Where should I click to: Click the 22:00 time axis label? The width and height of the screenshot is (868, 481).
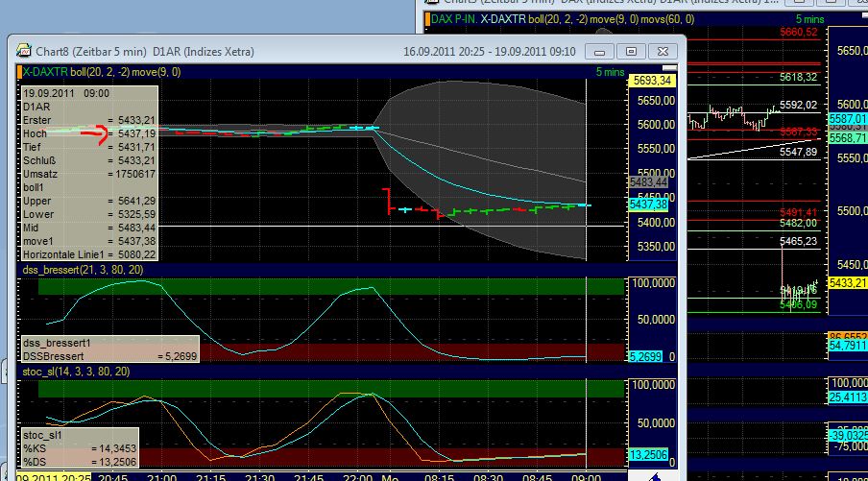pyautogui.click(x=358, y=477)
